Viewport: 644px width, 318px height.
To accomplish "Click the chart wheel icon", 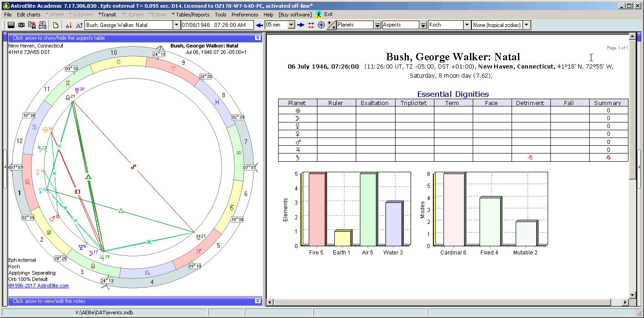I will pyautogui.click(x=322, y=25).
